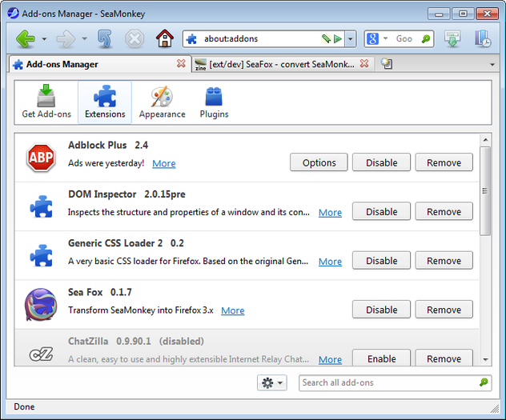This screenshot has width=506, height=420.
Task: Click the search magnifier icon in toolbar
Action: coord(426,39)
